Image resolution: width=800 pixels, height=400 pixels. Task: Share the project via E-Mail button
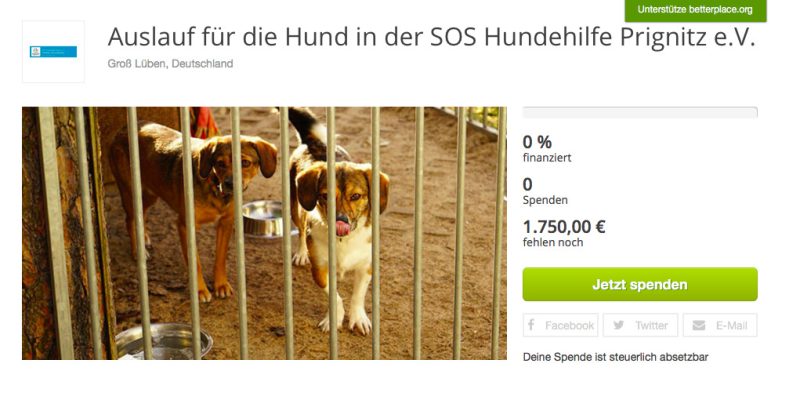[x=720, y=325]
